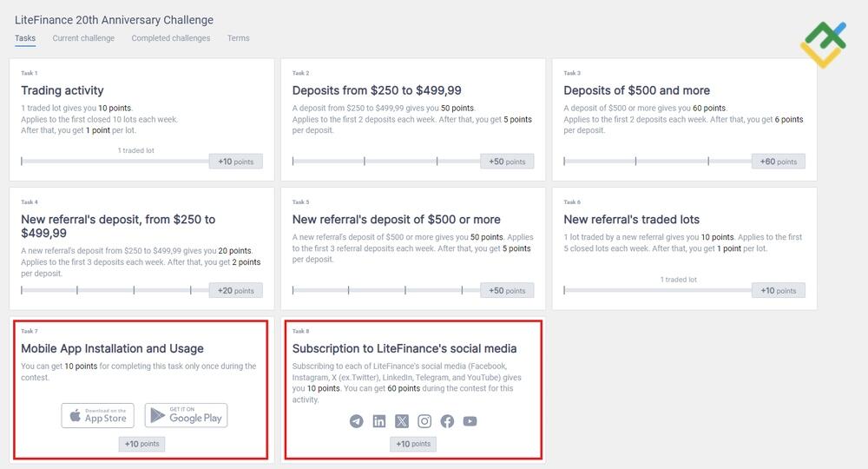
Task: Click +10 points under social media subscription
Action: [x=413, y=444]
